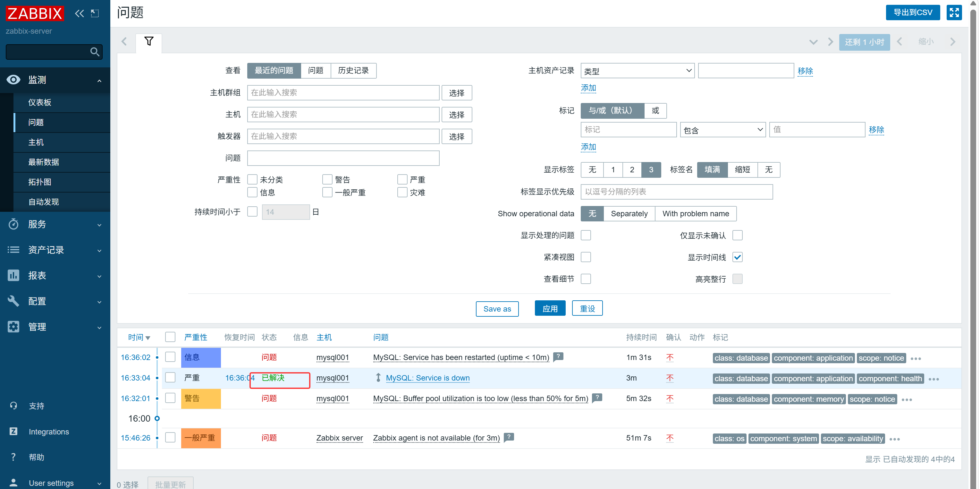Click the Save as button
Image resolution: width=980 pixels, height=489 pixels.
(x=497, y=309)
